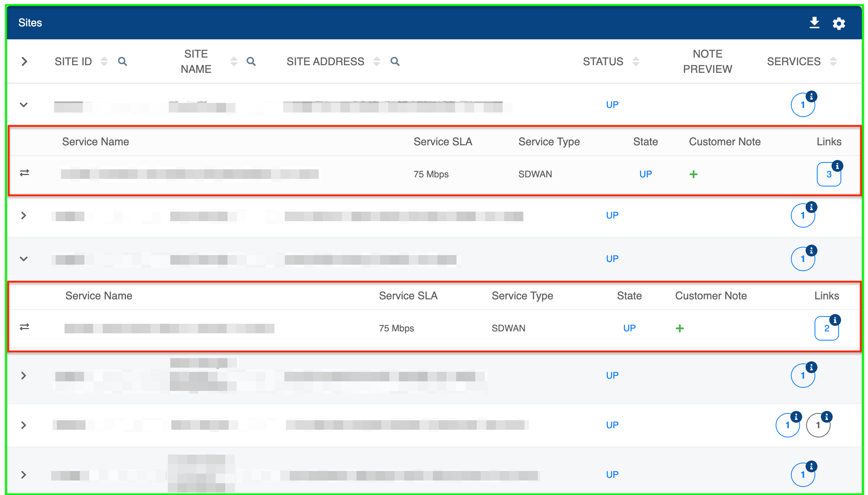Click the swap arrows icon in the first service row

coord(24,173)
